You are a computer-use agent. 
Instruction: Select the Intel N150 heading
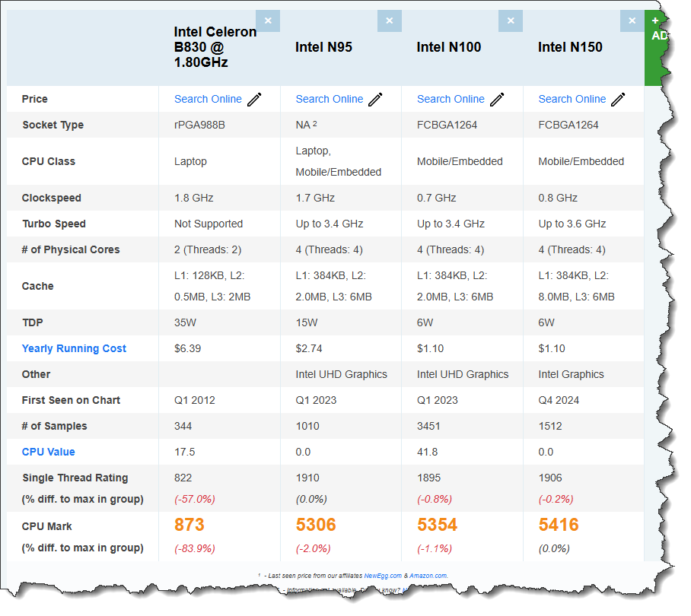570,47
